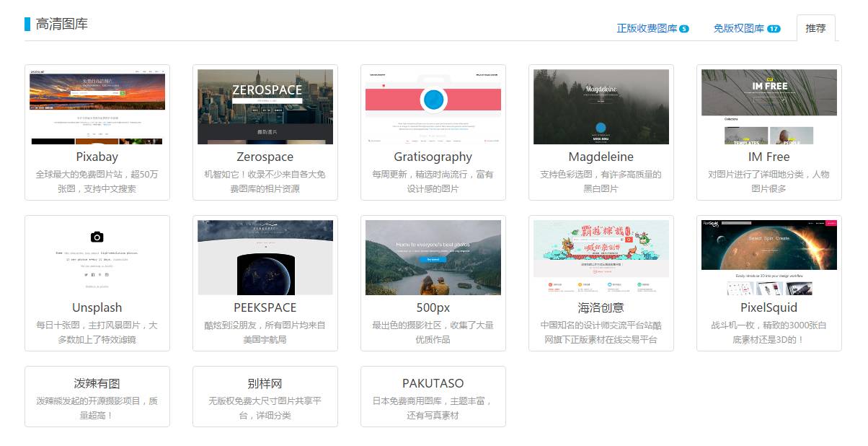Click Pixabay description 全球最大的免费图片站
Screen dimensions: 868x446
tap(97, 182)
